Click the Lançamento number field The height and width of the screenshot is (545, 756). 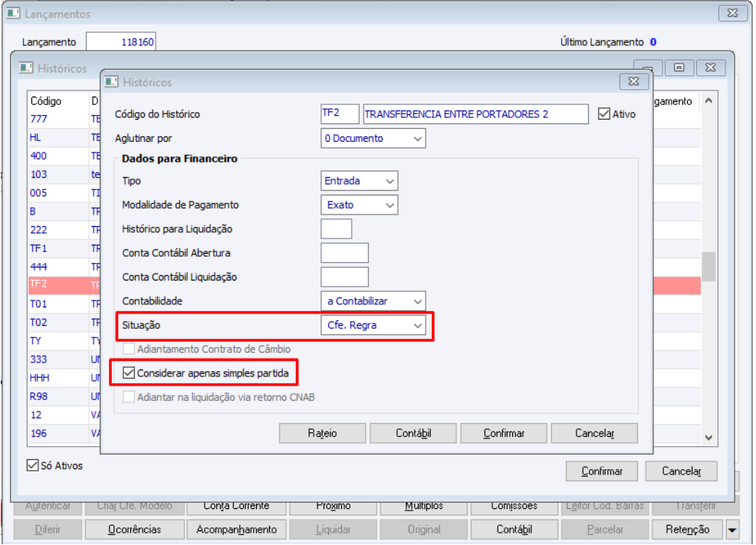(x=121, y=42)
